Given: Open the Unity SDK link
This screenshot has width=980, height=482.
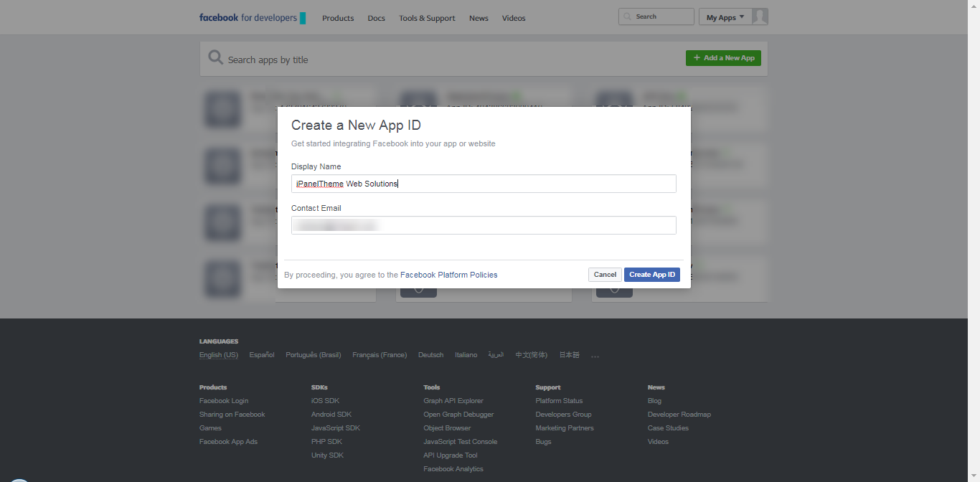Looking at the screenshot, I should pyautogui.click(x=327, y=455).
